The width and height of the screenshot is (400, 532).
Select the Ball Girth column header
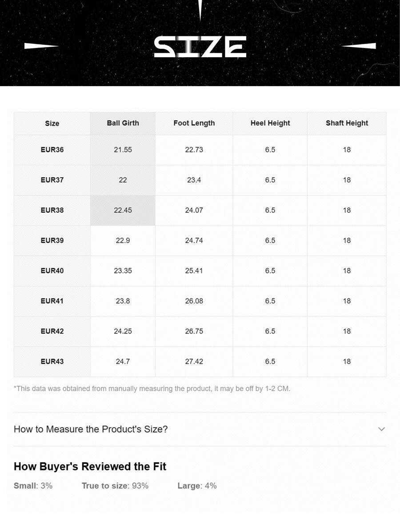(123, 123)
